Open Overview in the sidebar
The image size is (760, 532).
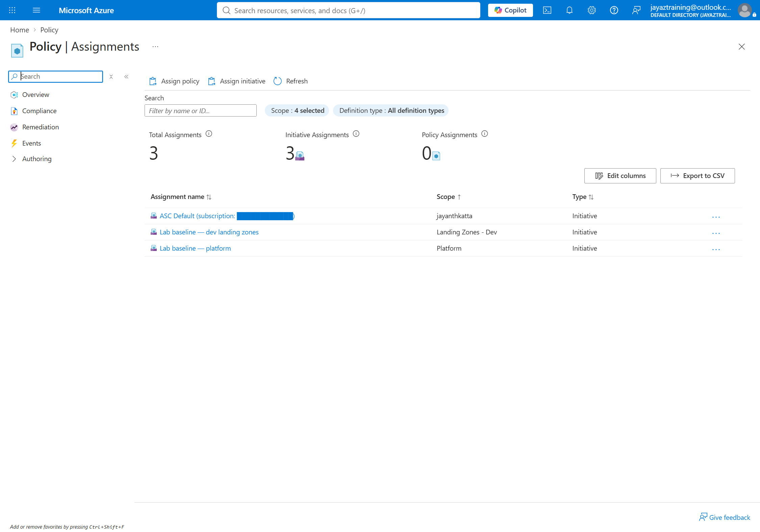pos(35,95)
